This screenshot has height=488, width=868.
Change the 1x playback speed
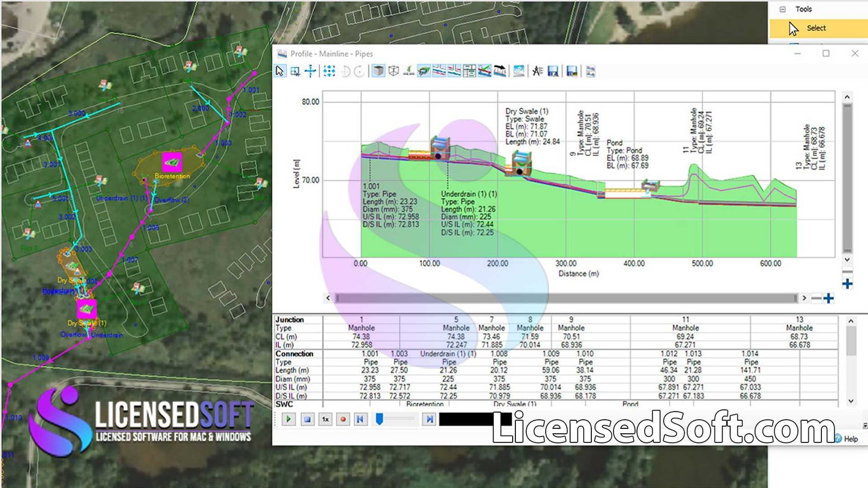point(325,419)
